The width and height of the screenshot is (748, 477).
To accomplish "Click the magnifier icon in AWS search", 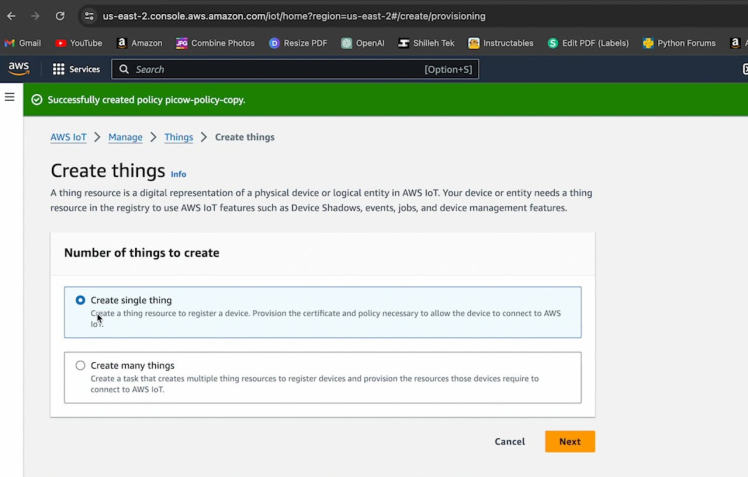I will (x=124, y=69).
